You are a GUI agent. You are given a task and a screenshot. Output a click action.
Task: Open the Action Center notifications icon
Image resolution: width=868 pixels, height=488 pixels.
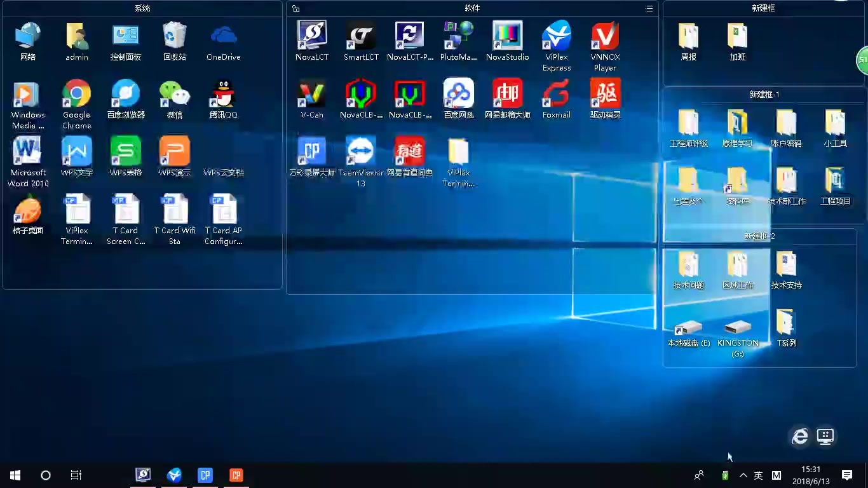846,475
